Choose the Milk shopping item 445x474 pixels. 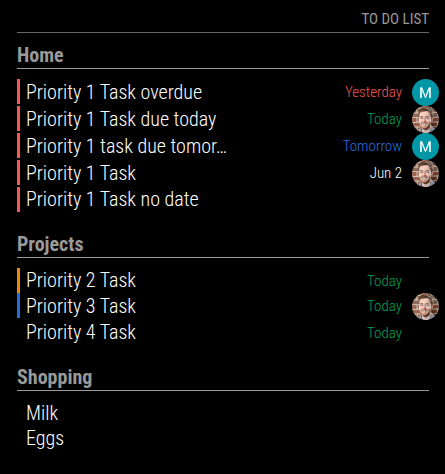coord(42,413)
